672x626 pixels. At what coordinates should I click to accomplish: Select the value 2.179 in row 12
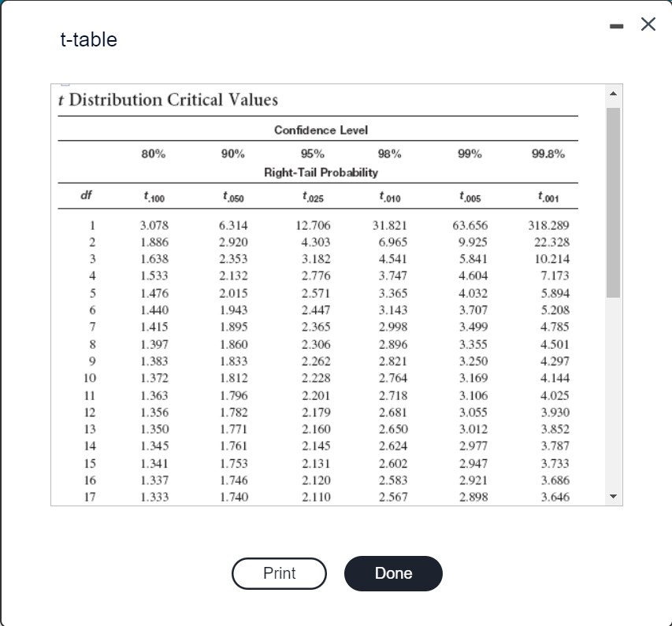pyautogui.click(x=316, y=412)
